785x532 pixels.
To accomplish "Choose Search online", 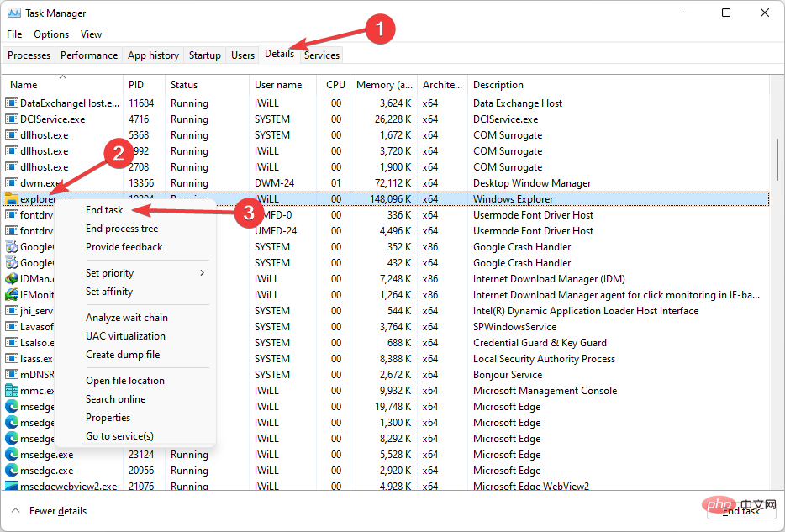I will pyautogui.click(x=116, y=399).
